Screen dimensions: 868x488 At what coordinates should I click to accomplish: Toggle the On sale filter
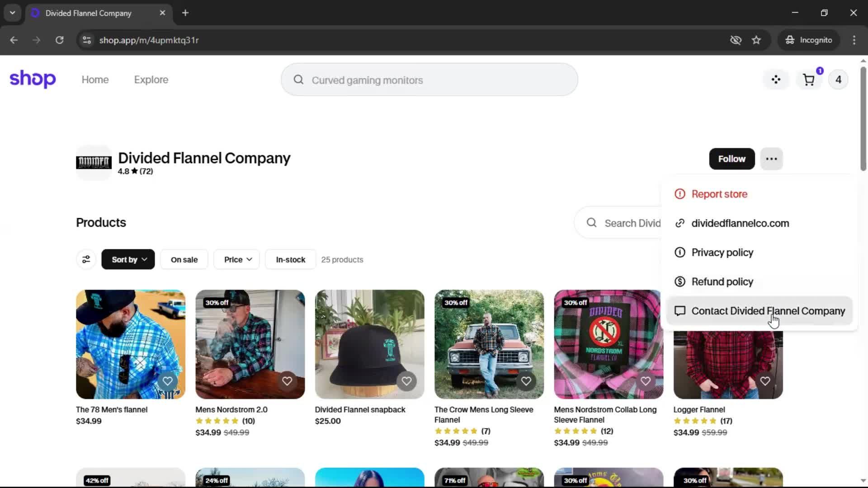tap(184, 259)
